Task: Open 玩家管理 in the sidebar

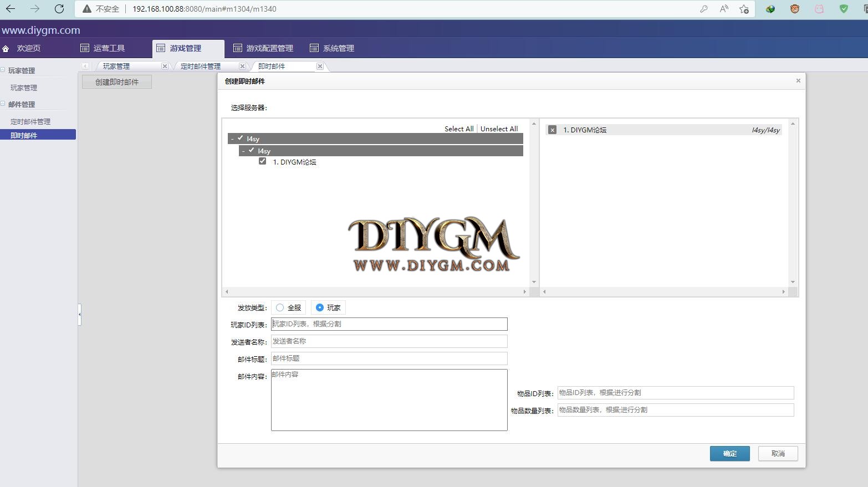Action: [24, 88]
